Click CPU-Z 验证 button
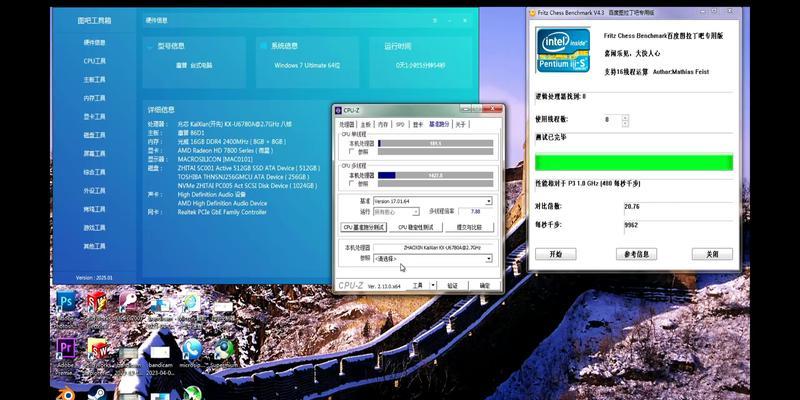 [x=453, y=286]
